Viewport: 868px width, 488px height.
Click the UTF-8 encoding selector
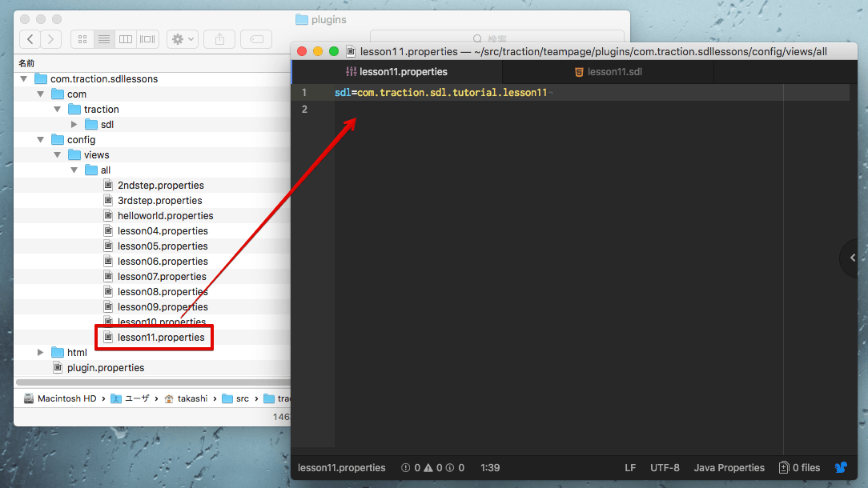point(665,468)
